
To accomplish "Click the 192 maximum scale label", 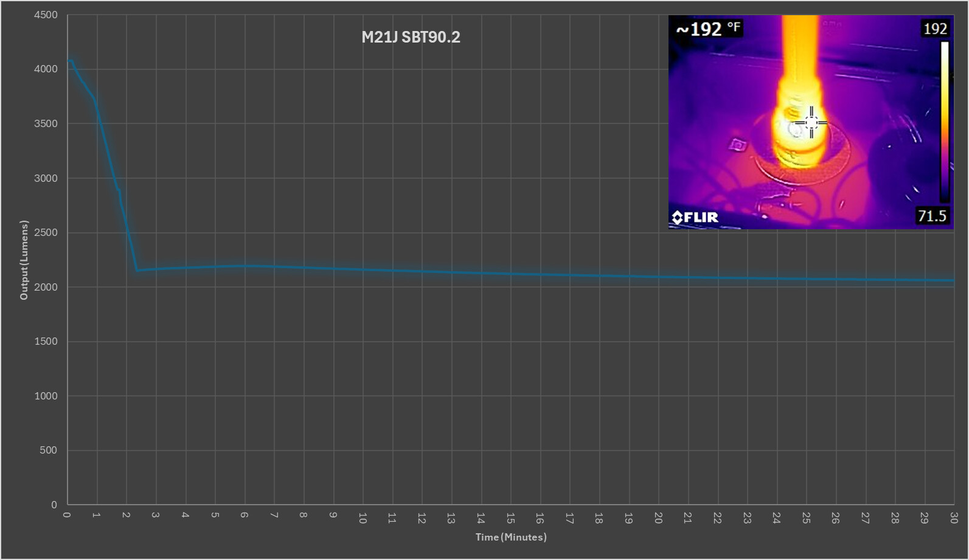I will pyautogui.click(x=934, y=29).
